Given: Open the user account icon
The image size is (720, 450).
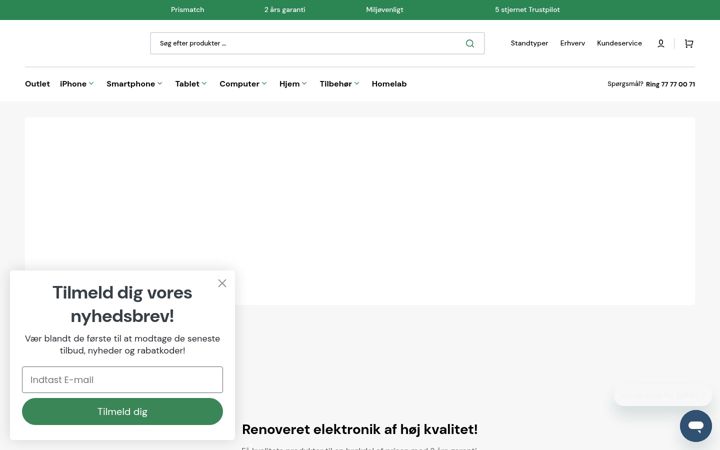Looking at the screenshot, I should tap(661, 43).
